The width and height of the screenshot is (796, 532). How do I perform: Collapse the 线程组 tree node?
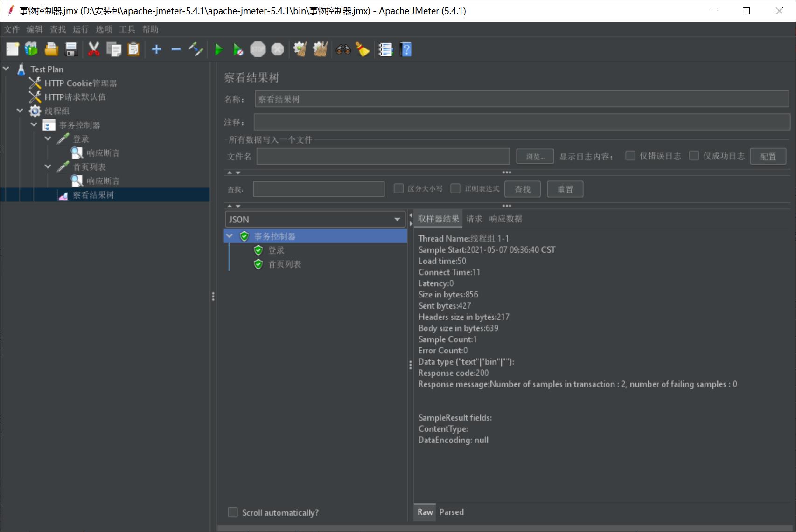tap(20, 111)
